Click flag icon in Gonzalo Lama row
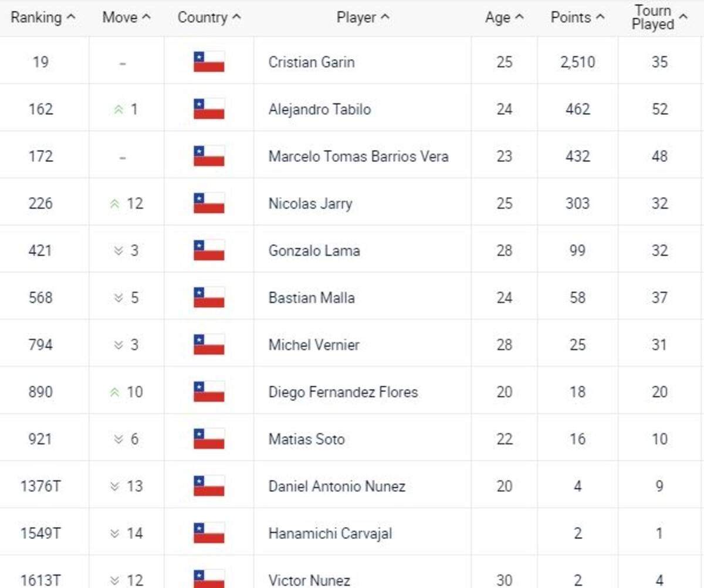The height and width of the screenshot is (588, 704). 209,250
